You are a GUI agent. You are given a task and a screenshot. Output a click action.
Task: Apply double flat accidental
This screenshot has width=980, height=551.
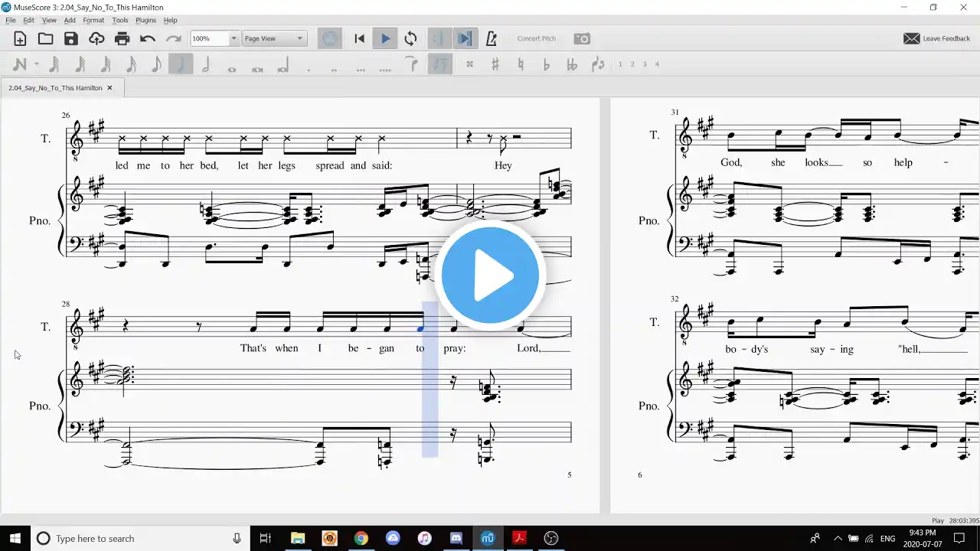[x=571, y=65]
